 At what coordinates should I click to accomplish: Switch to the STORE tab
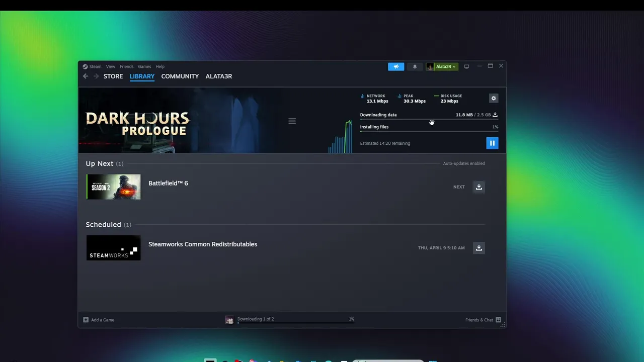[x=113, y=76]
